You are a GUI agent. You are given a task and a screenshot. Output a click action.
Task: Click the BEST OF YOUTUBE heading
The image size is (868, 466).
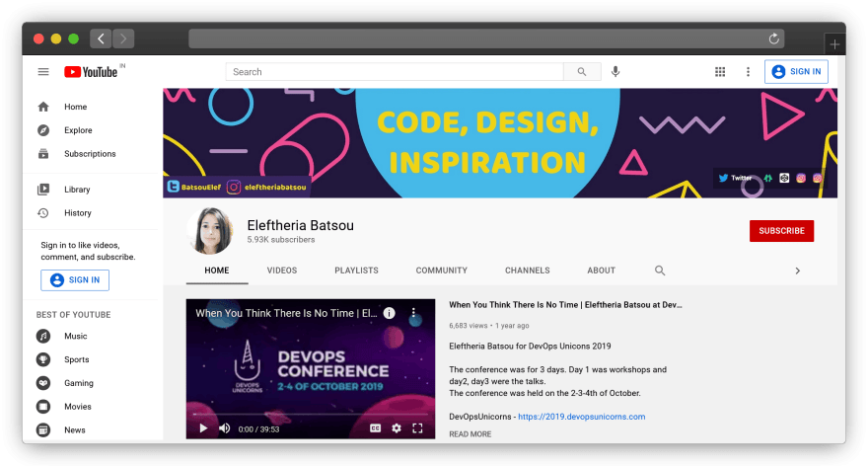[74, 315]
